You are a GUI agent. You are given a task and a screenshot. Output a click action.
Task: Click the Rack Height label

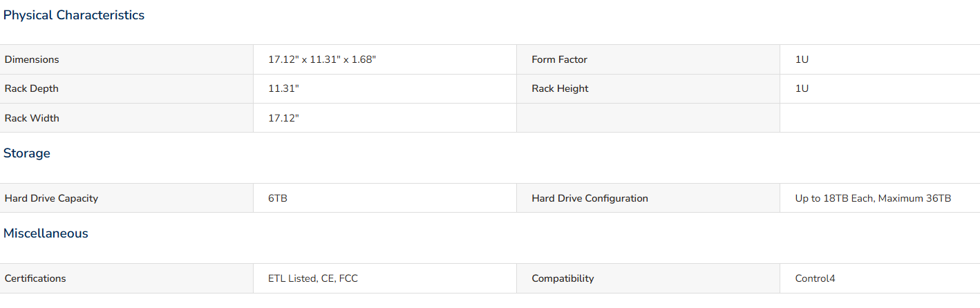point(560,88)
